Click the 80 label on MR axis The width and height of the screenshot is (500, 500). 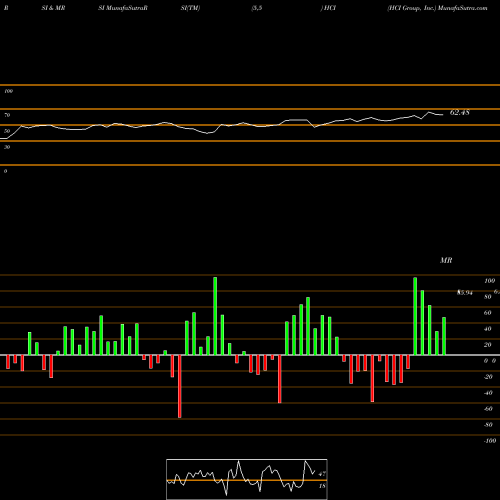click(488, 297)
